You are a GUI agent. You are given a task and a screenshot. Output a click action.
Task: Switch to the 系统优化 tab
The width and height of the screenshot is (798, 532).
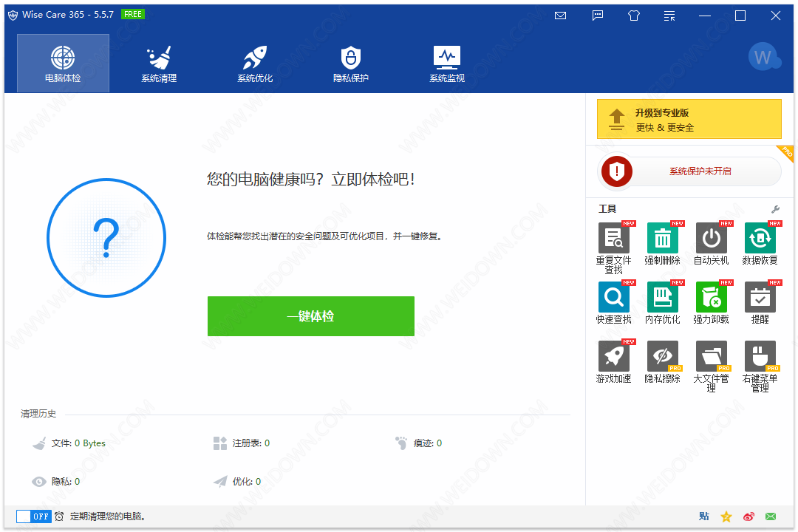[x=255, y=63]
